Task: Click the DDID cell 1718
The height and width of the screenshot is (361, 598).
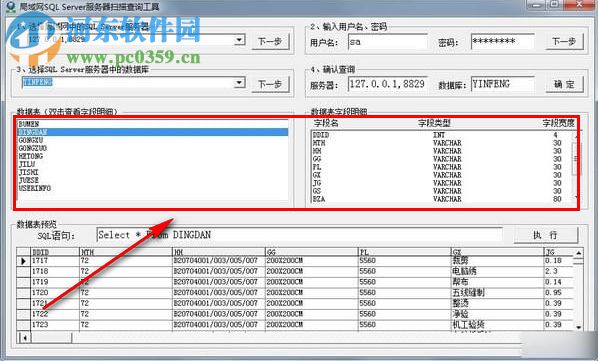Action: (x=55, y=271)
